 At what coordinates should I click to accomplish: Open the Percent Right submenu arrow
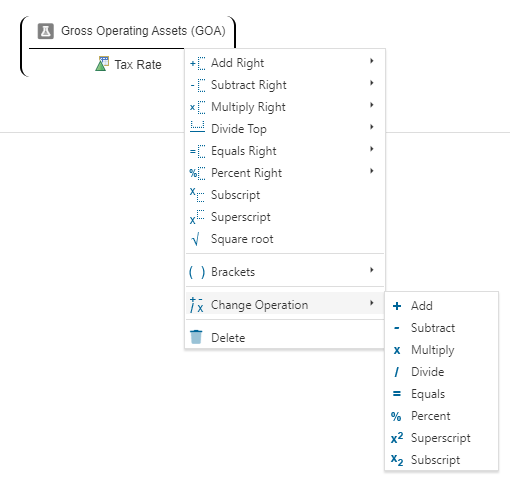click(372, 171)
